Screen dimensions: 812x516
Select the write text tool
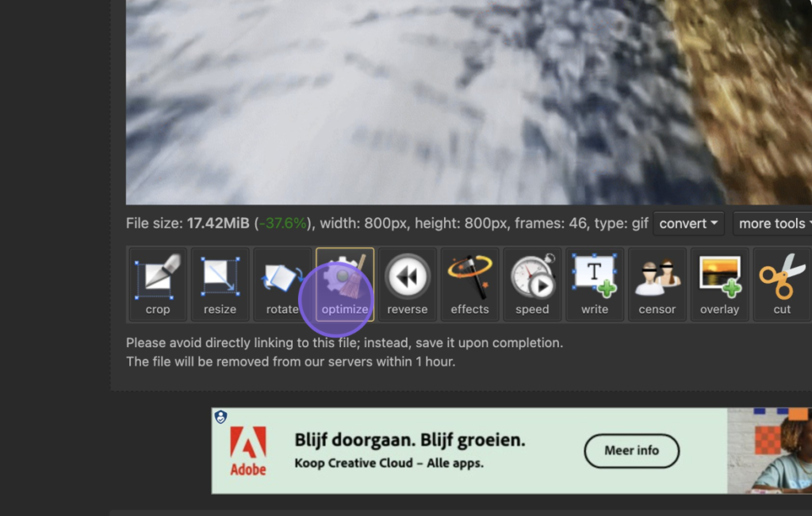coord(595,284)
